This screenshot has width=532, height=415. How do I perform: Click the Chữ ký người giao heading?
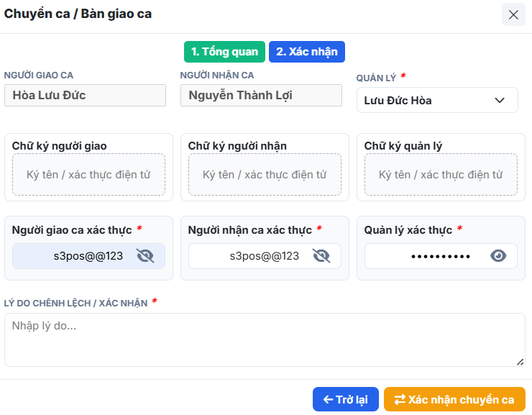click(x=60, y=146)
